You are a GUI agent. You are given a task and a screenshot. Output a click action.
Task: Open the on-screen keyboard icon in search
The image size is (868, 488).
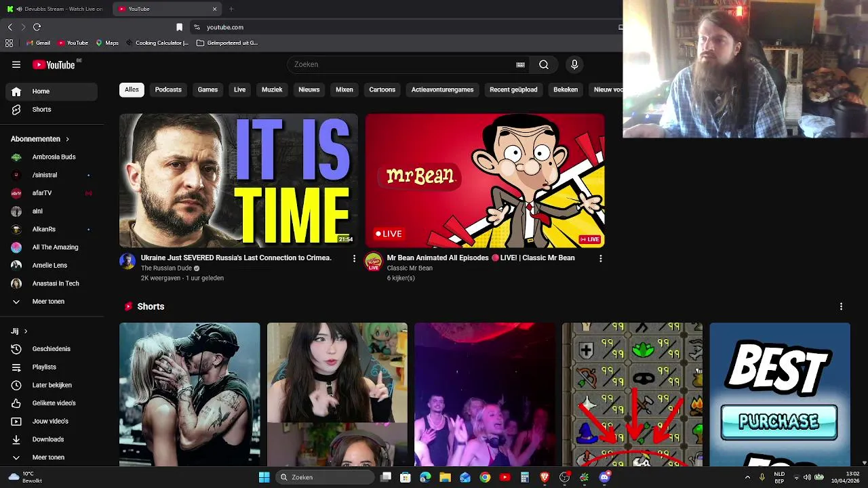click(x=520, y=64)
